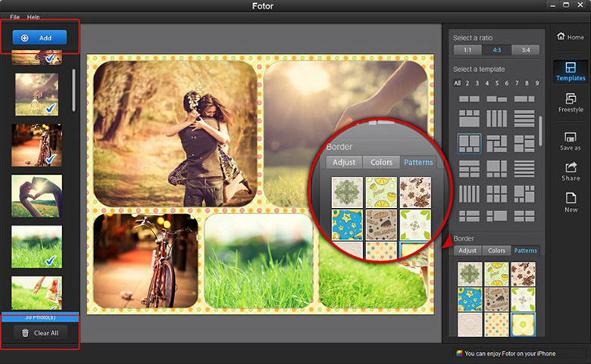Choose the three vertical columns template

tap(496, 119)
